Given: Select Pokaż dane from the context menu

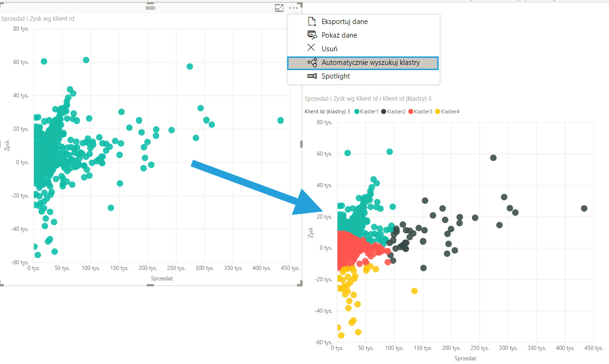Looking at the screenshot, I should 339,35.
